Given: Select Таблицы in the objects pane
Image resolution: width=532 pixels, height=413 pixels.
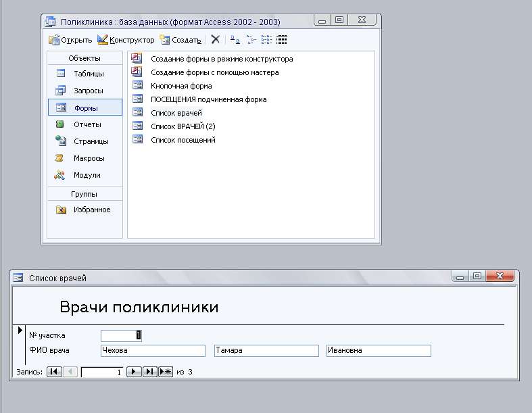Looking at the screenshot, I should click(84, 74).
